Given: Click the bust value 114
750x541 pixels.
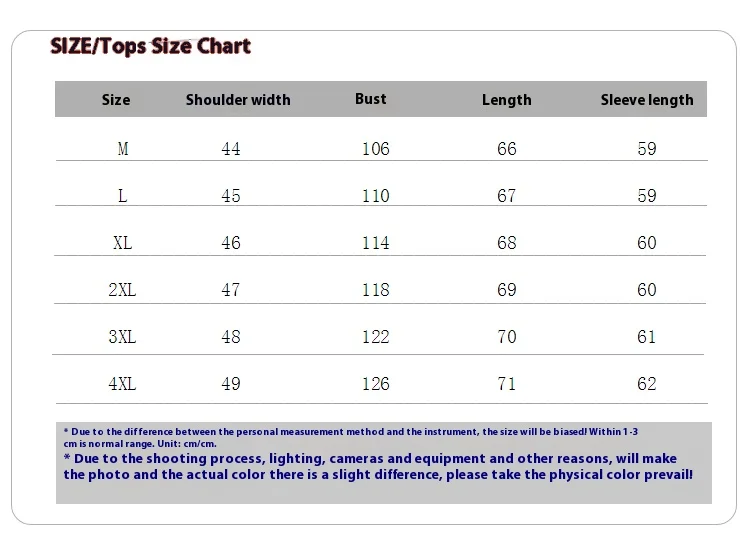Looking at the screenshot, I should [x=375, y=243].
